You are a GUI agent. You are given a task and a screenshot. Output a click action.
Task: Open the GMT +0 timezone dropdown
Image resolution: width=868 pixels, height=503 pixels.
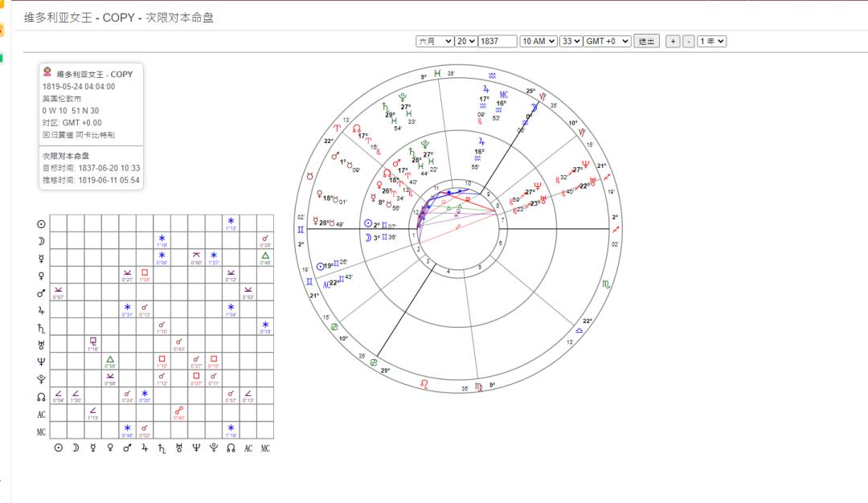[x=608, y=41]
